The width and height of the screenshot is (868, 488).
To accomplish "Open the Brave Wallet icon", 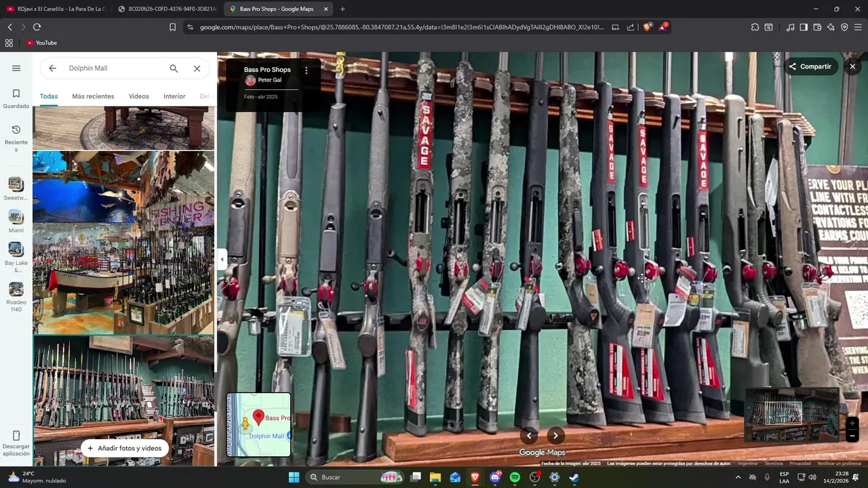I will pos(817,27).
